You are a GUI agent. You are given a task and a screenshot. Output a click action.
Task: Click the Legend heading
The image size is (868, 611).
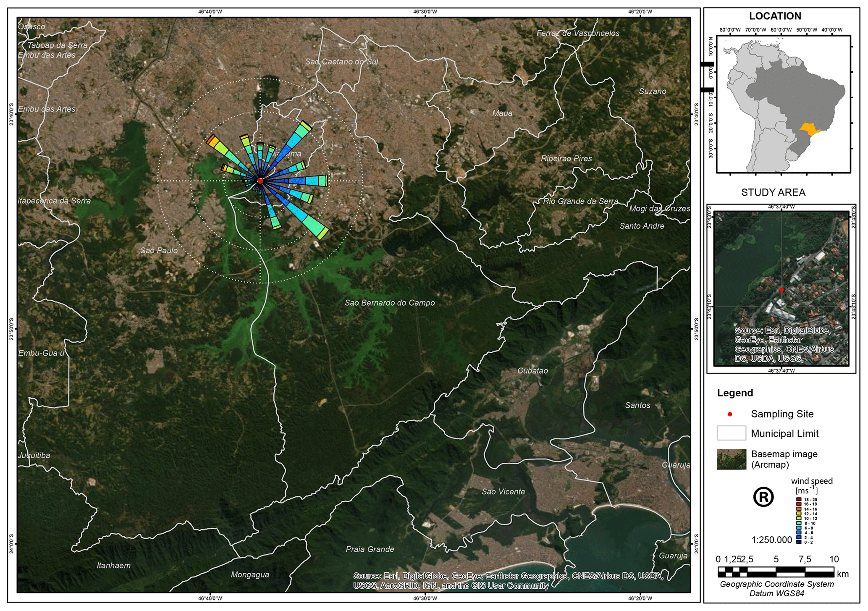(735, 393)
